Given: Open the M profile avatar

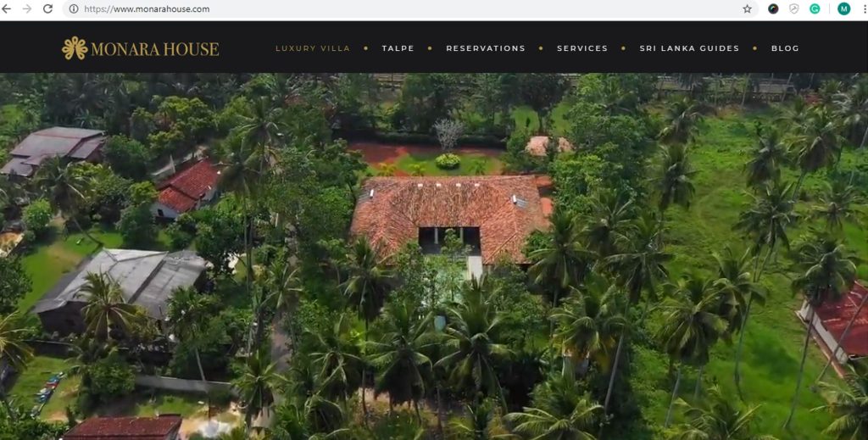Looking at the screenshot, I should (843, 8).
